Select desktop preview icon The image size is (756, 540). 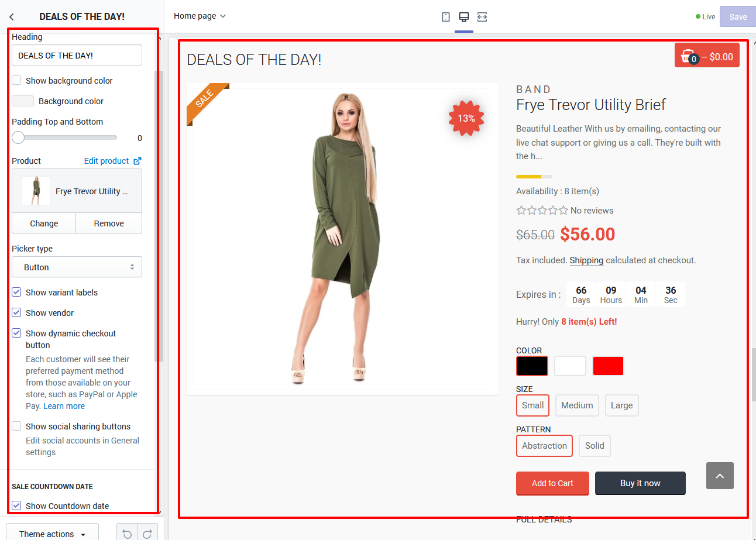464,17
